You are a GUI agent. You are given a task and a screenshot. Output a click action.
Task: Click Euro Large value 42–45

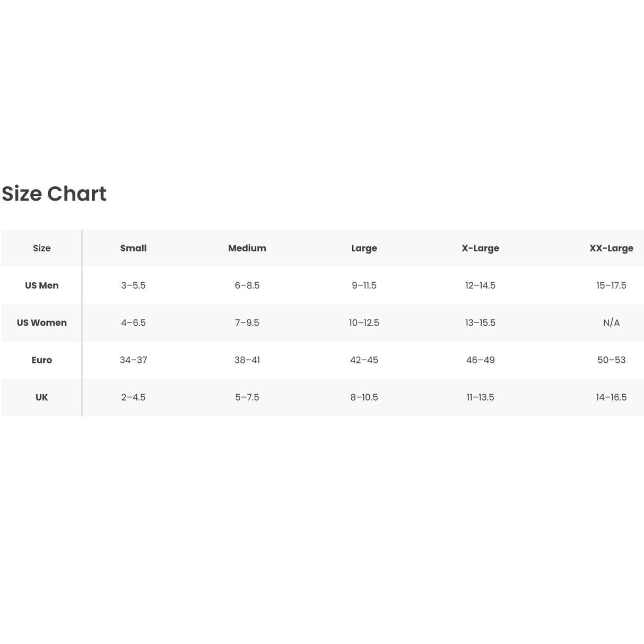(364, 360)
